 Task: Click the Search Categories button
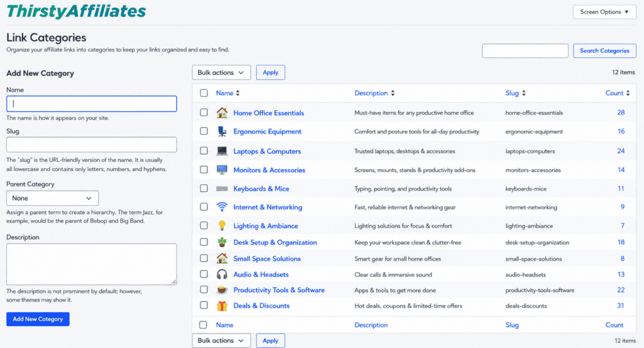click(x=604, y=50)
